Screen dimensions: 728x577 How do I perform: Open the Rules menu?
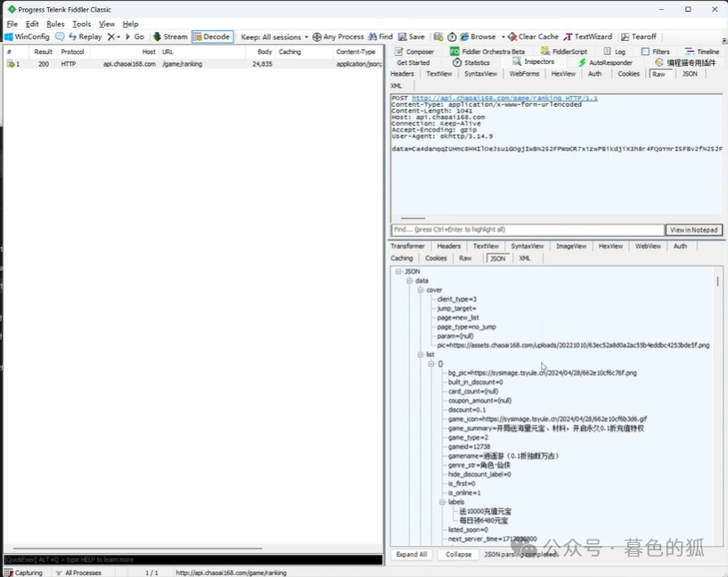pyautogui.click(x=55, y=24)
